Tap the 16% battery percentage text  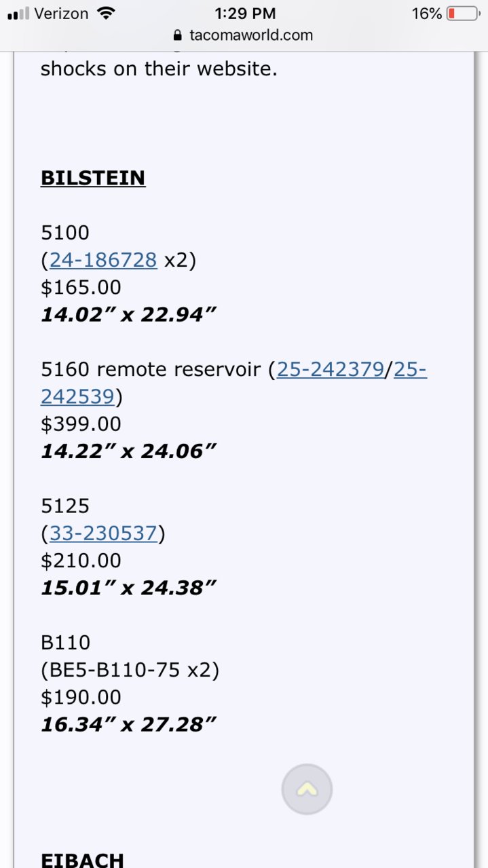[426, 14]
